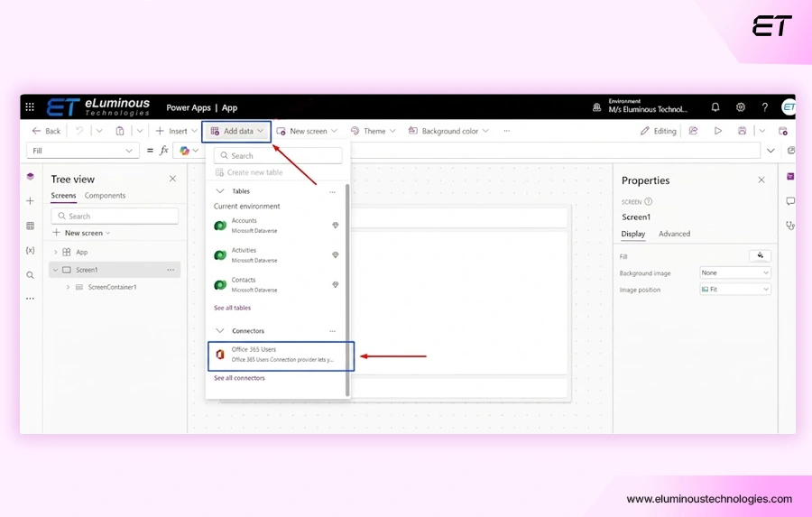Image resolution: width=812 pixels, height=517 pixels.
Task: Open the settings gear icon
Action: coord(741,107)
